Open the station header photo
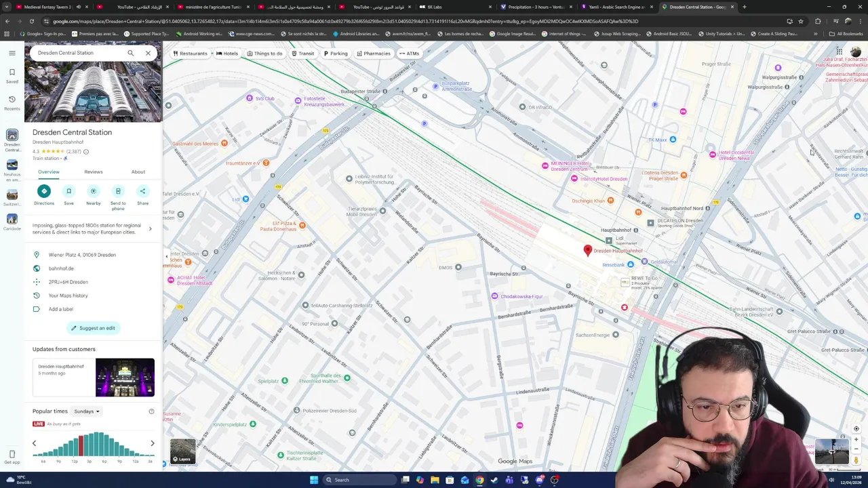868x488 pixels. 94,93
